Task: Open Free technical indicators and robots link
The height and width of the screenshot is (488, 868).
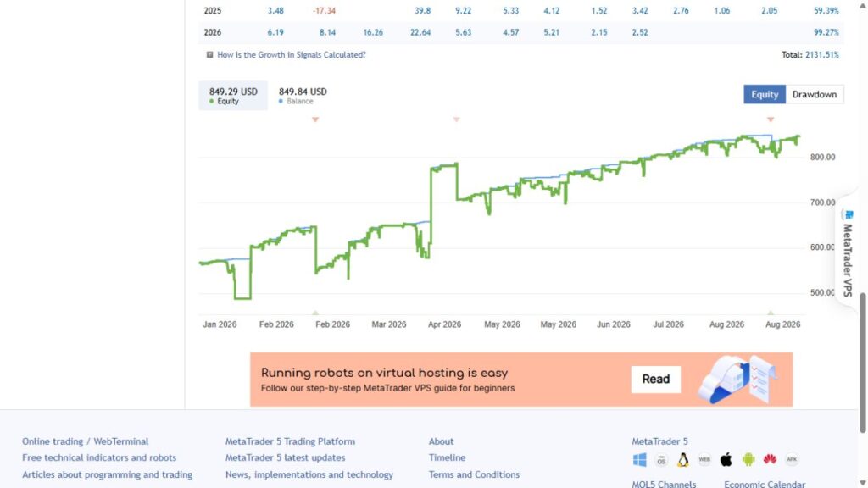Action: click(x=99, y=457)
